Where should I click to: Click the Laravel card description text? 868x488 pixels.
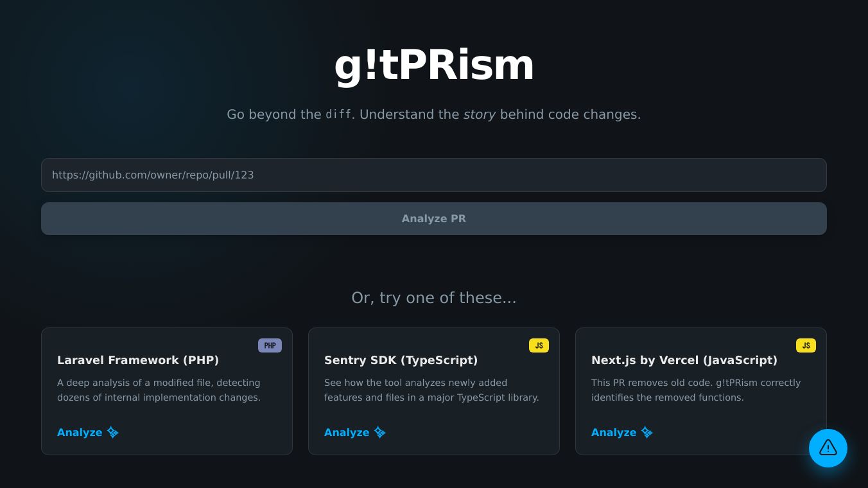(159, 390)
